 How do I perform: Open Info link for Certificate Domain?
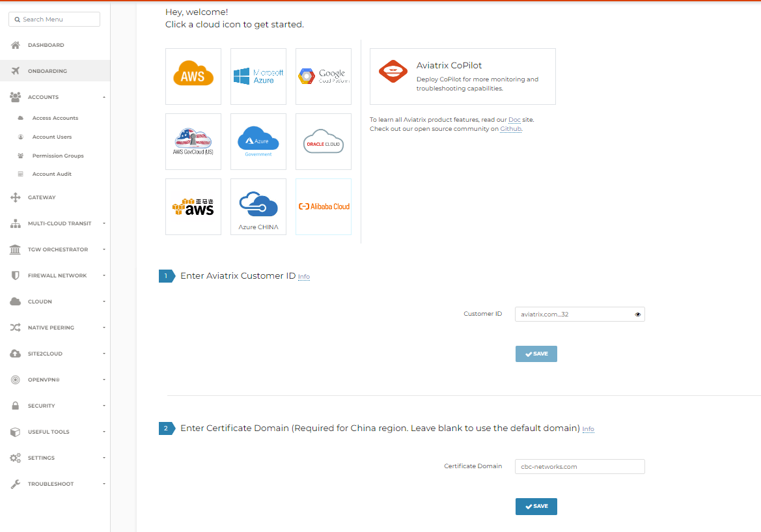pos(588,429)
